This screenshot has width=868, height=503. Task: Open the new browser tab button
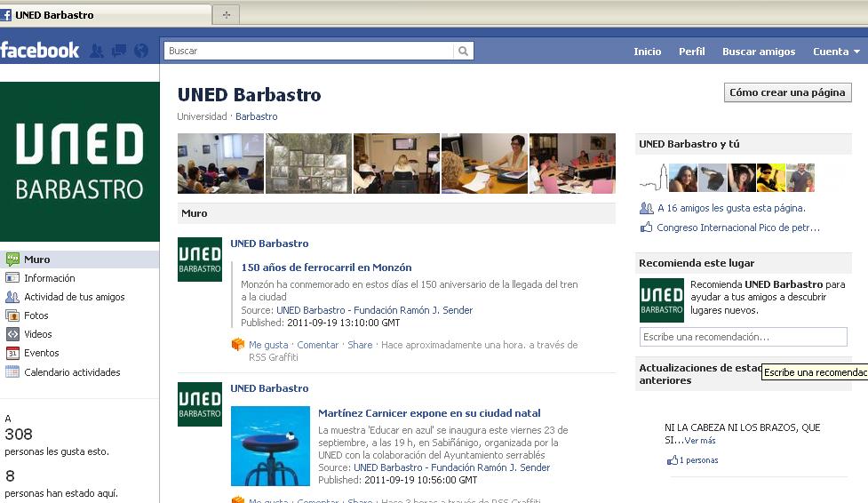226,14
